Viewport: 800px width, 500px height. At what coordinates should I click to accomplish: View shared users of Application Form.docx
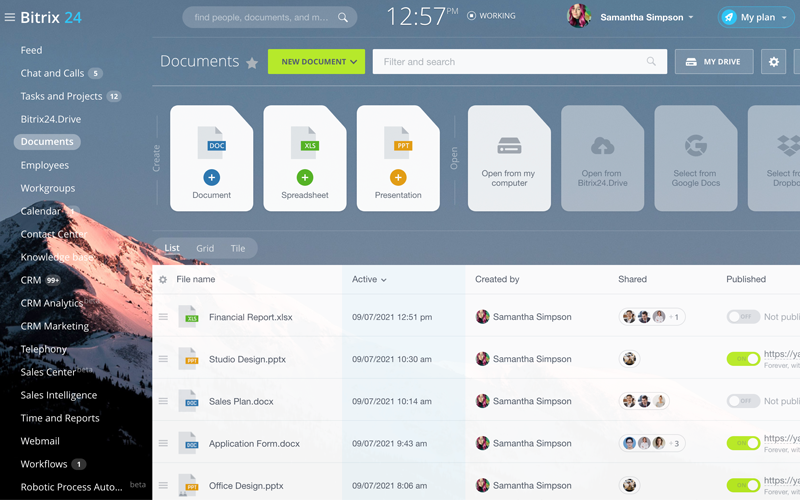[652, 443]
